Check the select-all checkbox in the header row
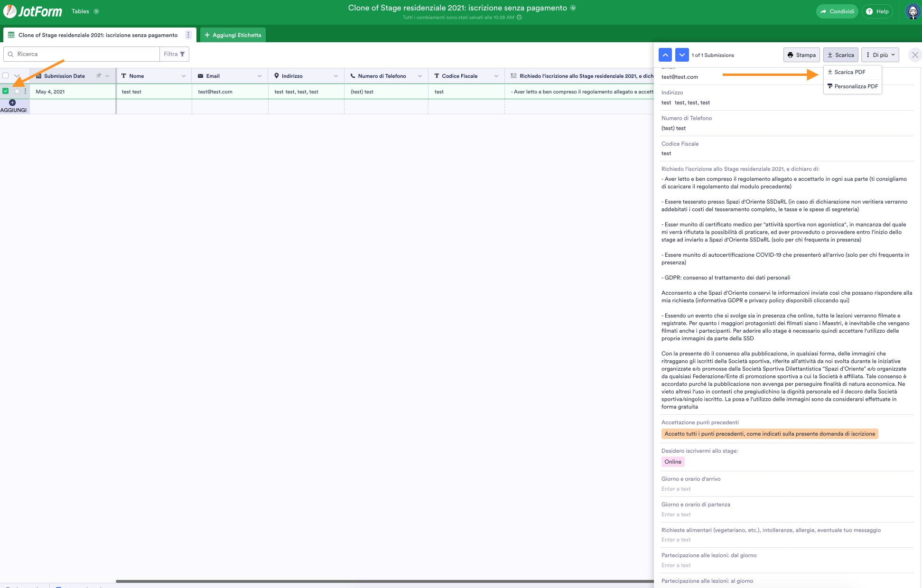Viewport: 922px width, 588px height. point(6,75)
